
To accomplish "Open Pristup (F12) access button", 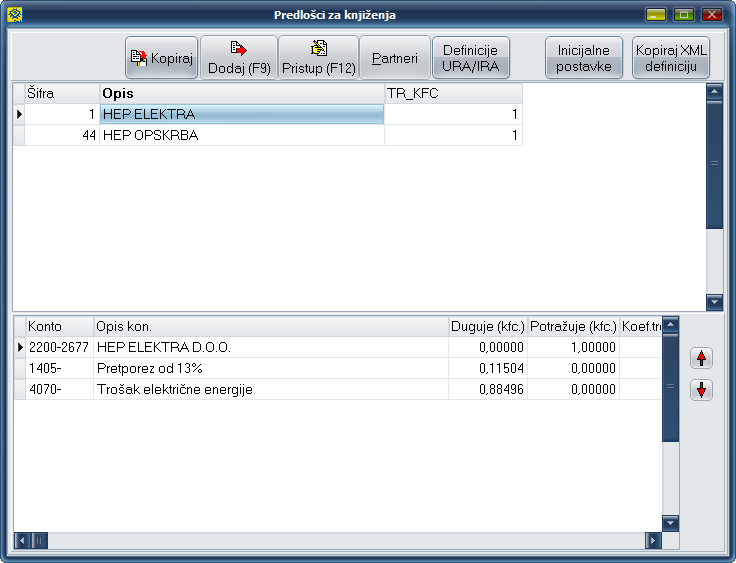I will click(x=318, y=58).
